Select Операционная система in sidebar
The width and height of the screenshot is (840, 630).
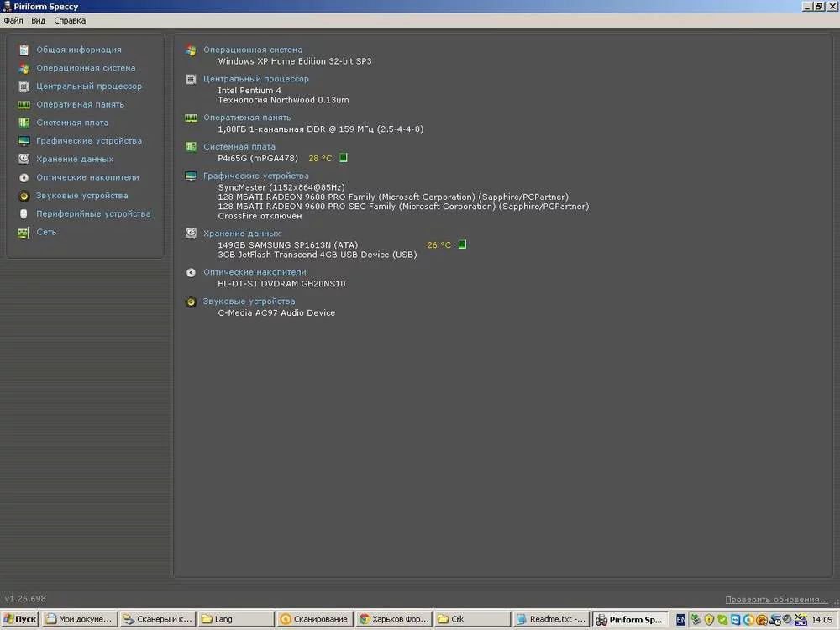86,68
